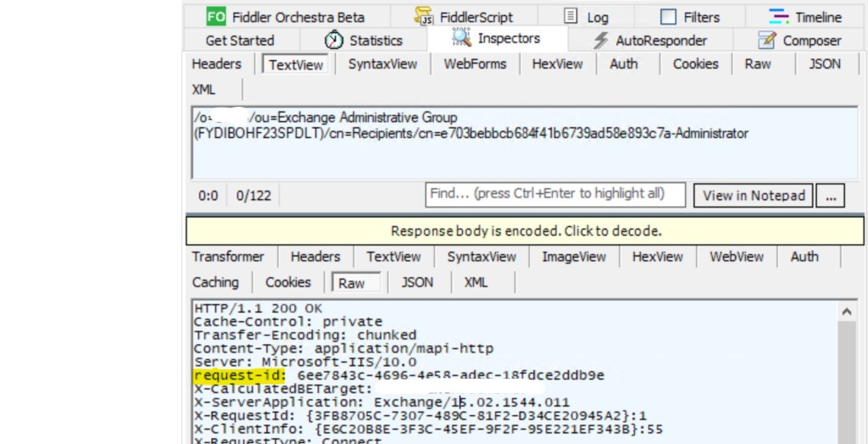The width and height of the screenshot is (868, 444).
Task: Click the yellow response body decode bar
Action: click(x=526, y=230)
